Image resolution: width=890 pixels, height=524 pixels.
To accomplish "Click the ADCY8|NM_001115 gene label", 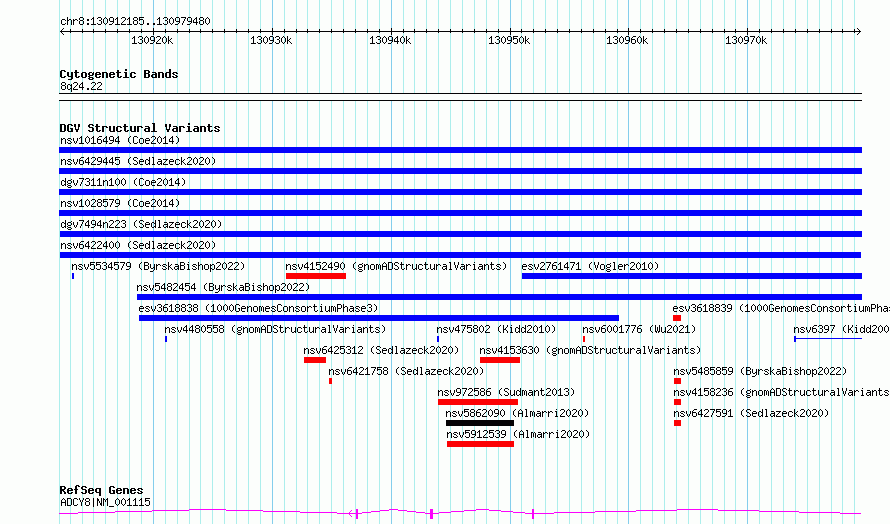I will [106, 502].
